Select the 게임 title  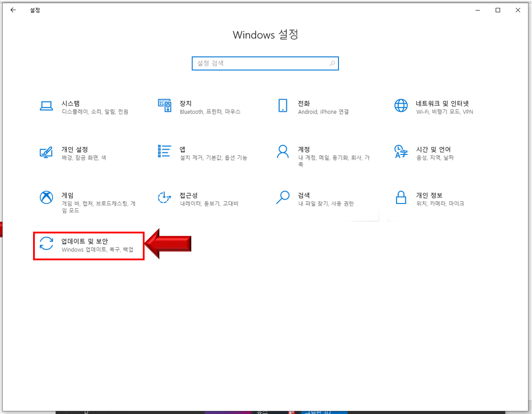coord(67,195)
